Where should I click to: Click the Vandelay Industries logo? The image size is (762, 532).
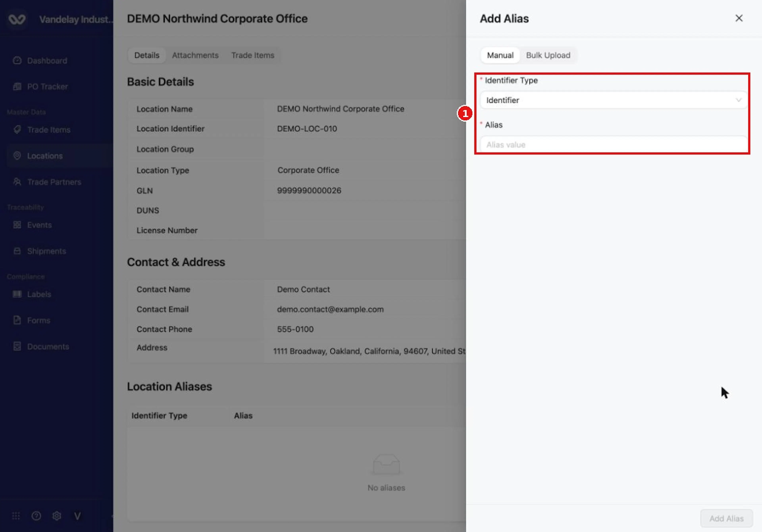coord(17,19)
